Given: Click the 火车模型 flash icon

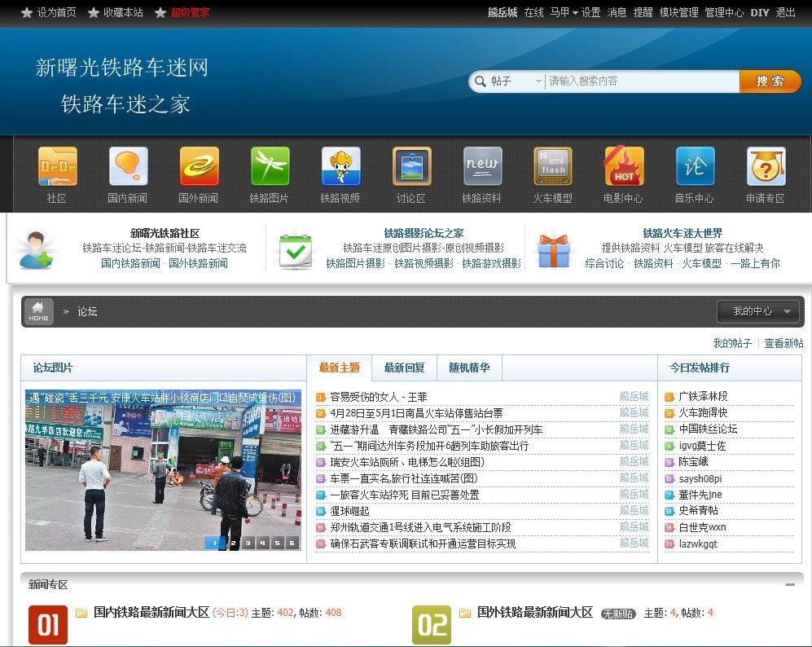Looking at the screenshot, I should click(x=553, y=167).
